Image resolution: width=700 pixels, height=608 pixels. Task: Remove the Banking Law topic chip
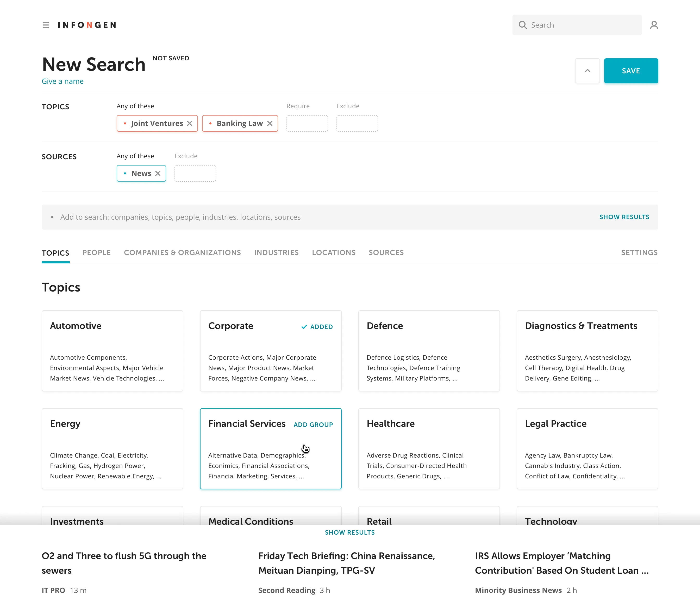[270, 123]
